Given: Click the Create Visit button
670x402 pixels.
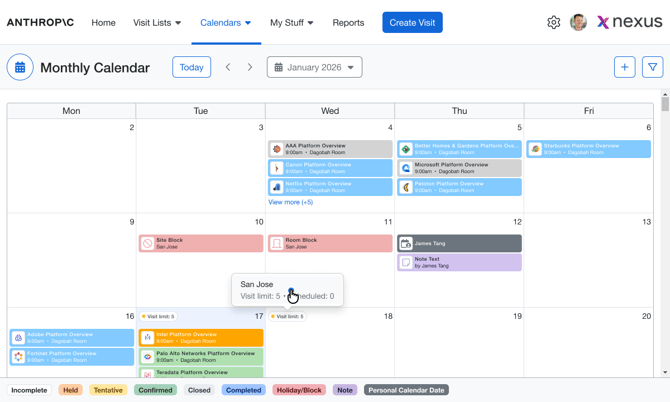Looking at the screenshot, I should coord(412,23).
